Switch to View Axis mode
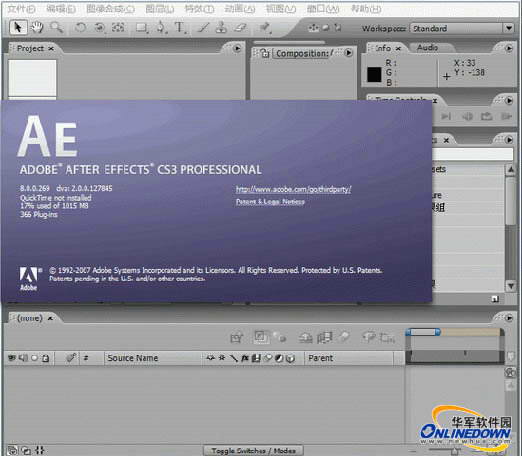This screenshot has width=522, height=456. 338,28
